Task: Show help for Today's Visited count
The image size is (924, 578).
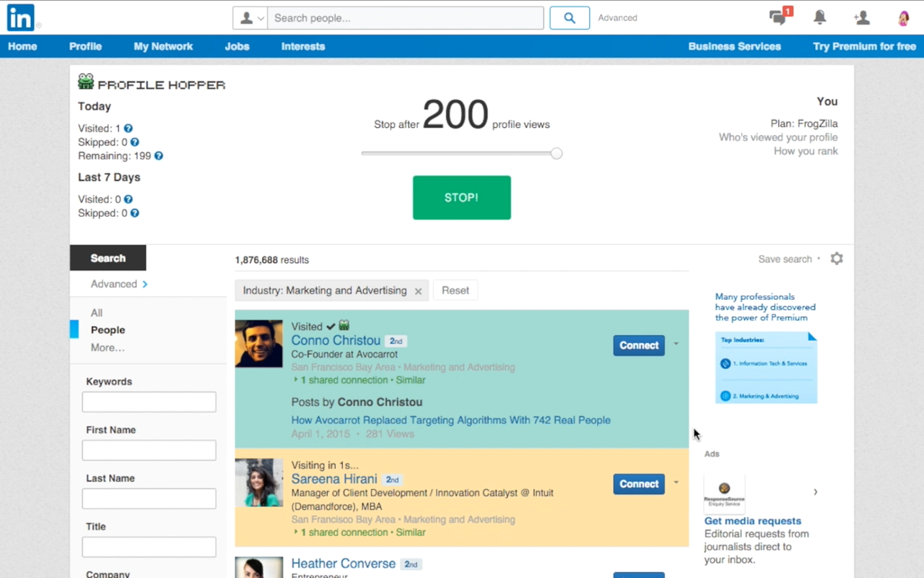Action: pyautogui.click(x=128, y=129)
